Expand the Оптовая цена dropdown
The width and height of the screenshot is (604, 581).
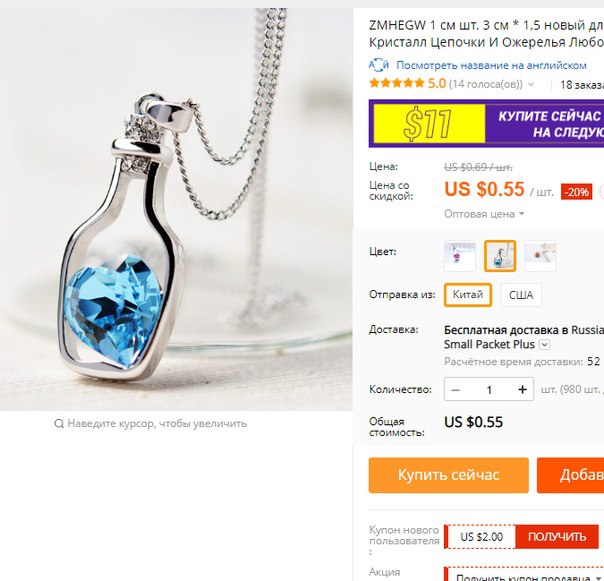484,214
